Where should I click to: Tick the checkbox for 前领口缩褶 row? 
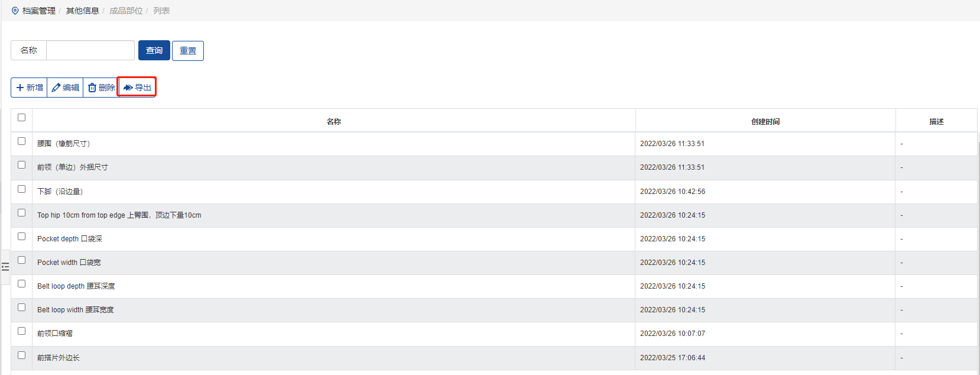(x=22, y=331)
